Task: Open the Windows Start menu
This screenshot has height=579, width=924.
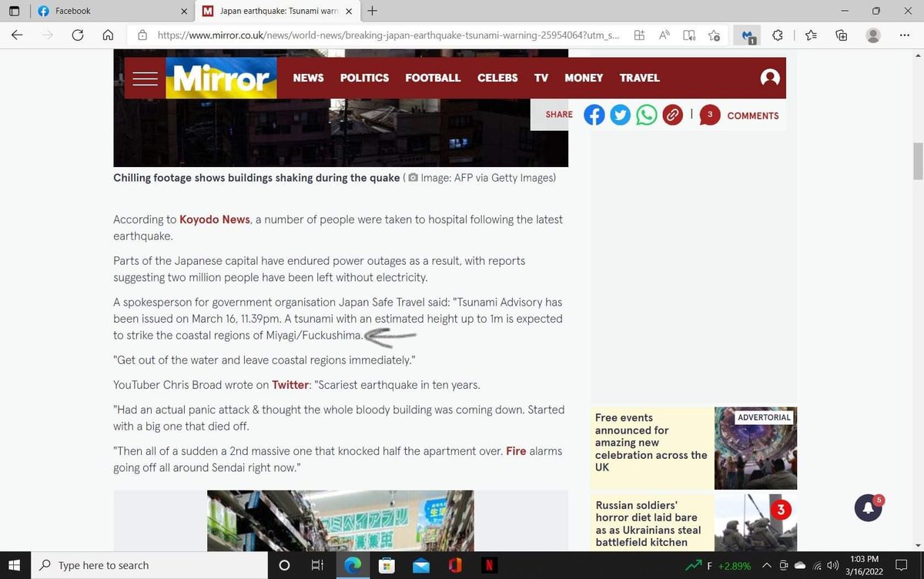Action: pyautogui.click(x=15, y=565)
